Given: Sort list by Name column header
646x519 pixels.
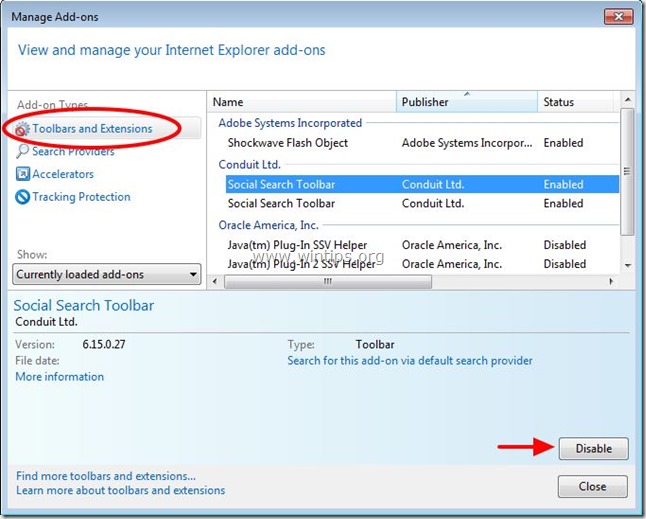Looking at the screenshot, I should (x=303, y=102).
